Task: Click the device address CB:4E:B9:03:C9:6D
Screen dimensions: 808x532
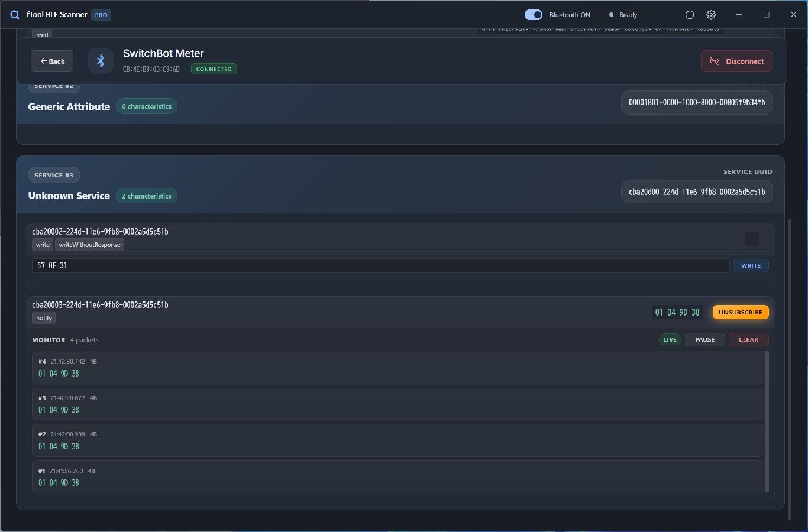Action: click(151, 69)
